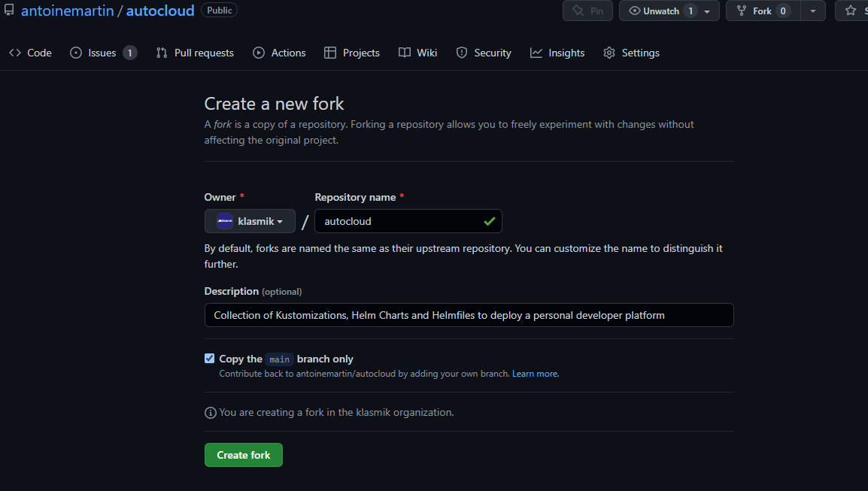This screenshot has height=491, width=868.
Task: Click the Pin icon
Action: tap(578, 11)
